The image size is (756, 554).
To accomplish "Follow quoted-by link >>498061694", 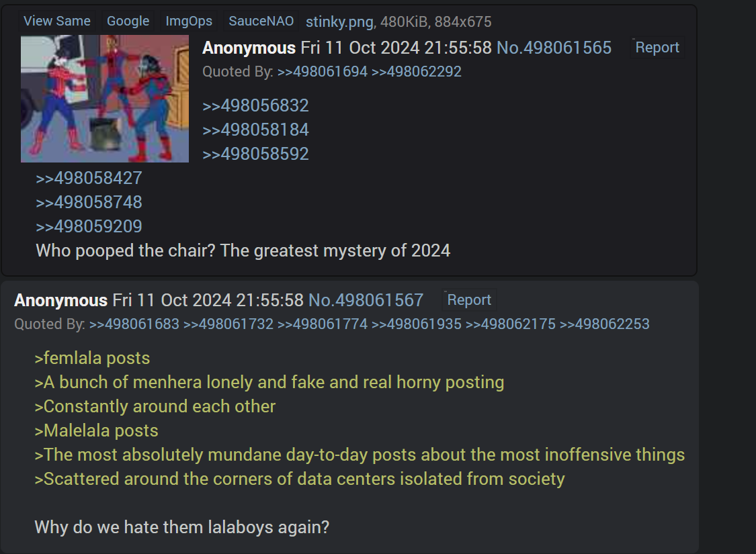I will click(x=322, y=72).
